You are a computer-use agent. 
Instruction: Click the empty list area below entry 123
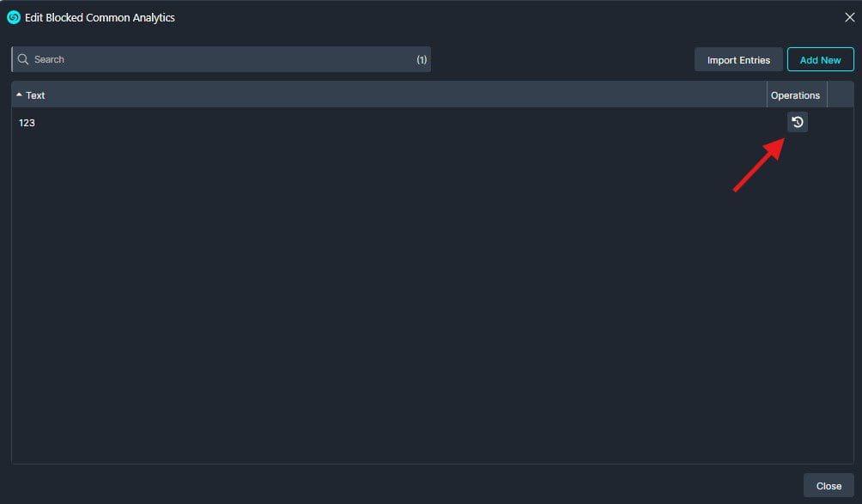point(432,300)
